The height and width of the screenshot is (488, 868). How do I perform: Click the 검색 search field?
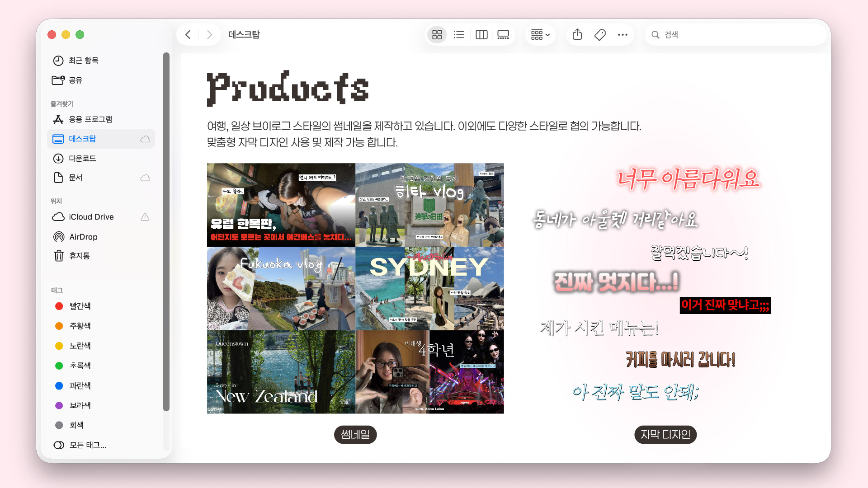click(x=736, y=35)
